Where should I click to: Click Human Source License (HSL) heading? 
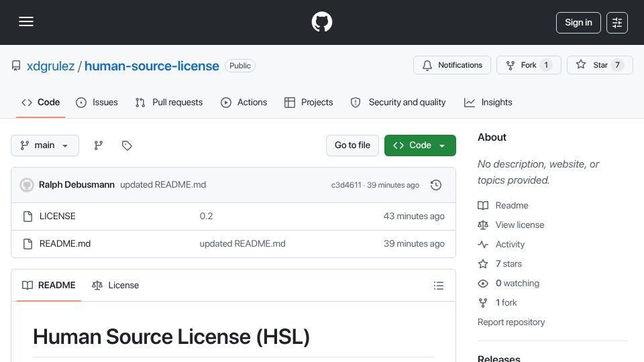pos(171,337)
